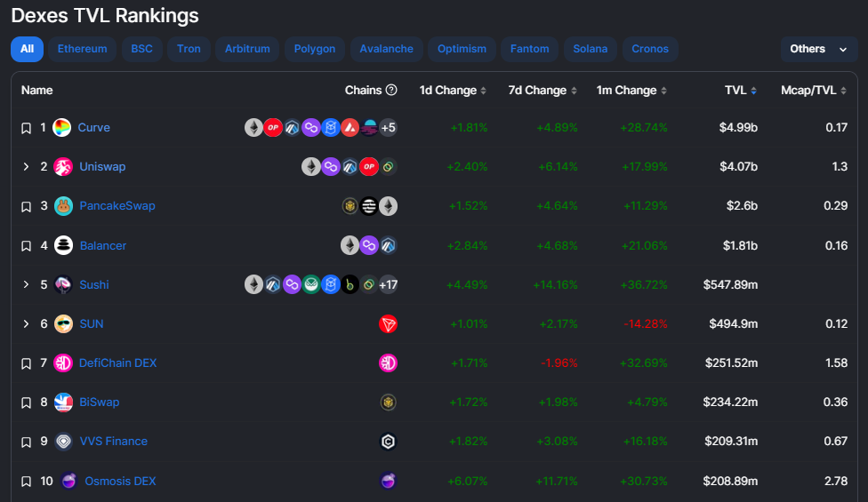Click the Ethereum chain icon in PancakeSwap row

pyautogui.click(x=388, y=205)
